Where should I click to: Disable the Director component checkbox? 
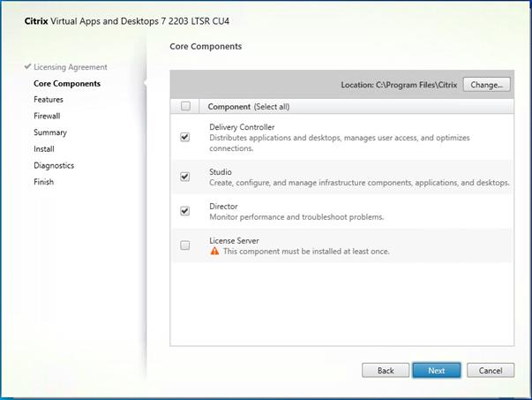[185, 211]
